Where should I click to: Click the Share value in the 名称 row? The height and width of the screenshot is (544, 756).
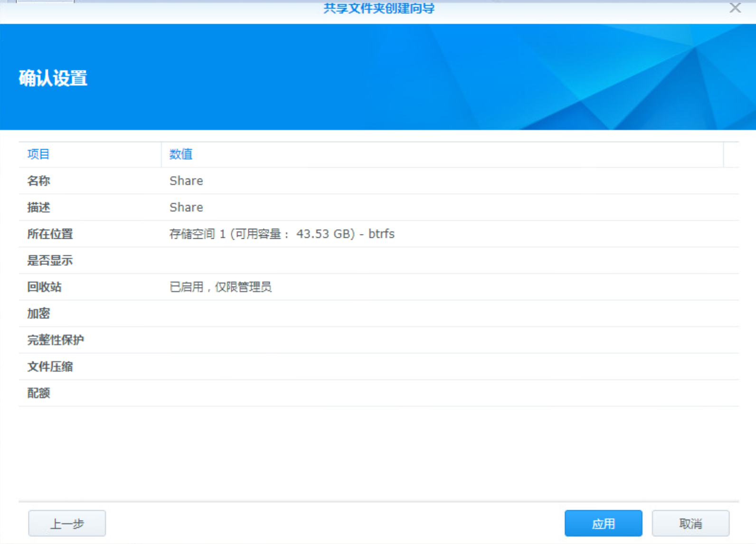pos(186,181)
